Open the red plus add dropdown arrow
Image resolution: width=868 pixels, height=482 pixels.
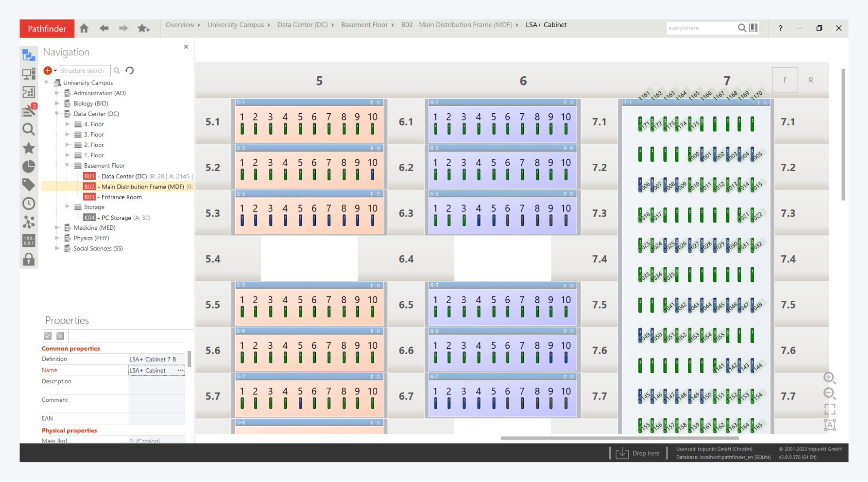coord(55,70)
